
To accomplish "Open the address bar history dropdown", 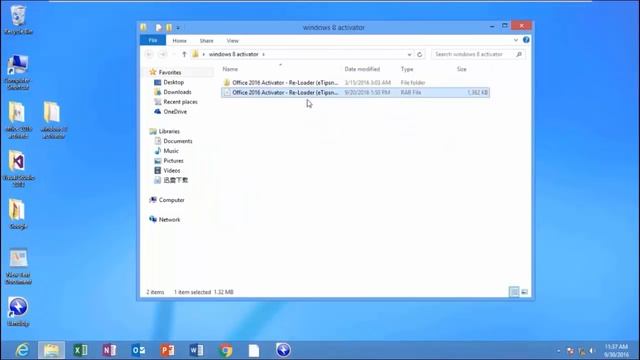I will [x=409, y=54].
